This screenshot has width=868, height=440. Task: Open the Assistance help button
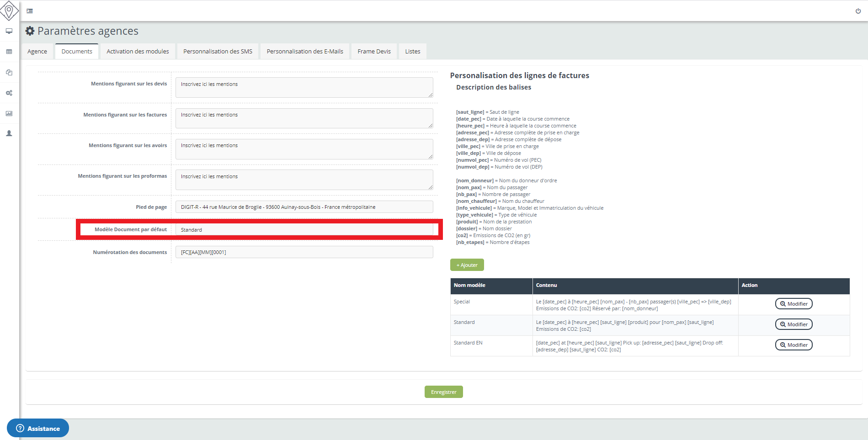tap(38, 428)
